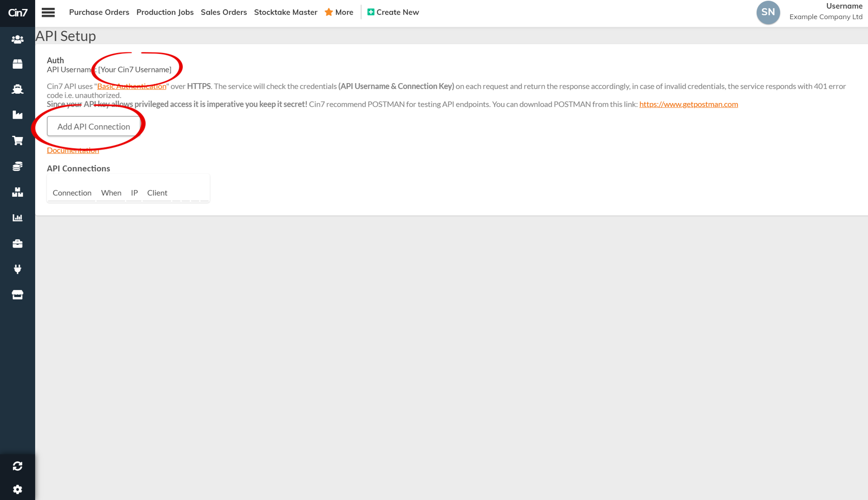Toggle the hamburger menu icon
Viewport: 868px width, 500px height.
48,12
